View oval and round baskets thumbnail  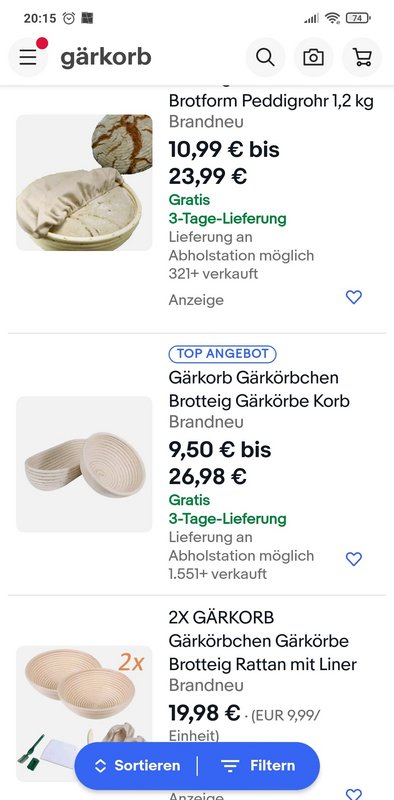(84, 464)
